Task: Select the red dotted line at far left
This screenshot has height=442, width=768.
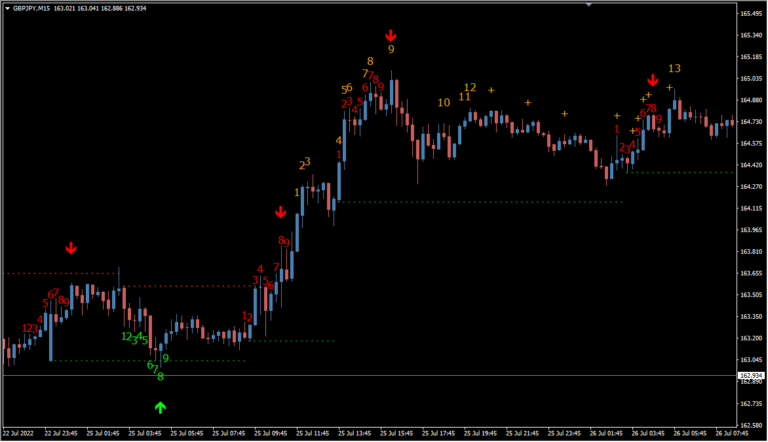Action: 40,273
